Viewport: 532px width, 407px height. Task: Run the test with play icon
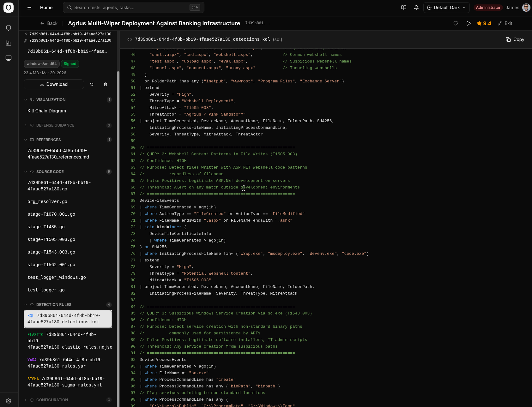469,23
